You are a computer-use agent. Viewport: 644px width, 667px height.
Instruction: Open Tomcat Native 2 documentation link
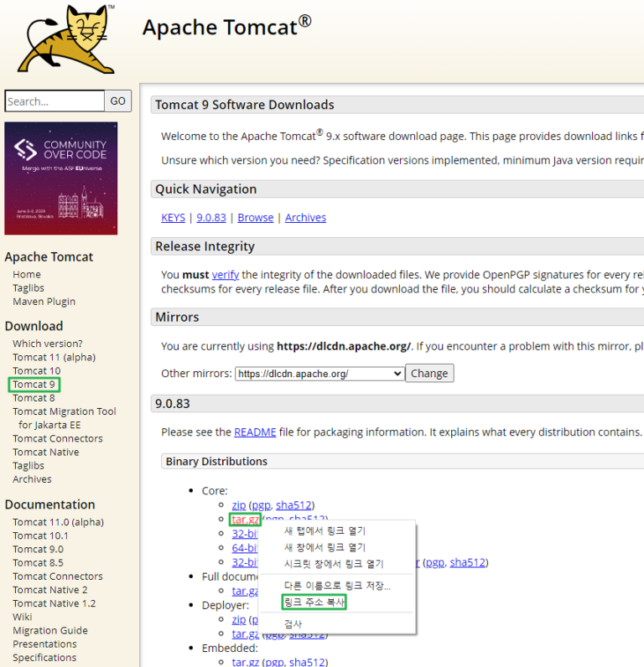[50, 590]
